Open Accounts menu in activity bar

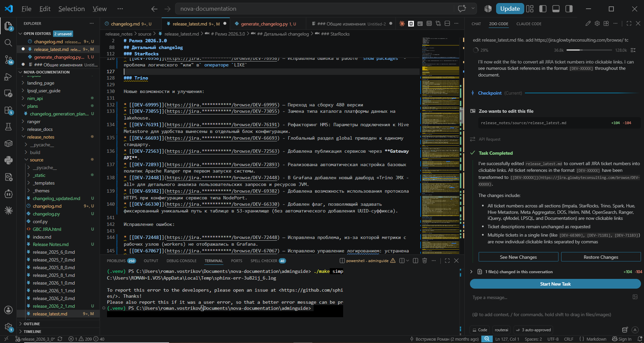tap(8, 310)
